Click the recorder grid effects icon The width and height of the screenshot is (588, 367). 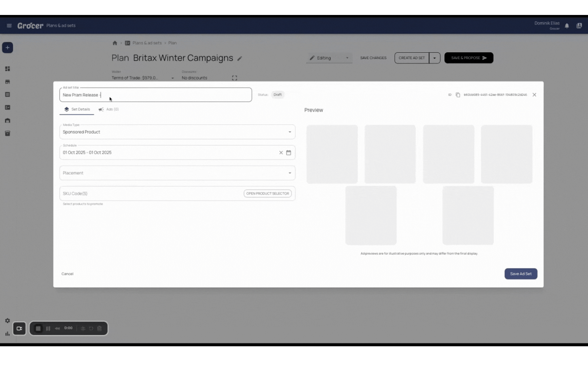coord(83,328)
